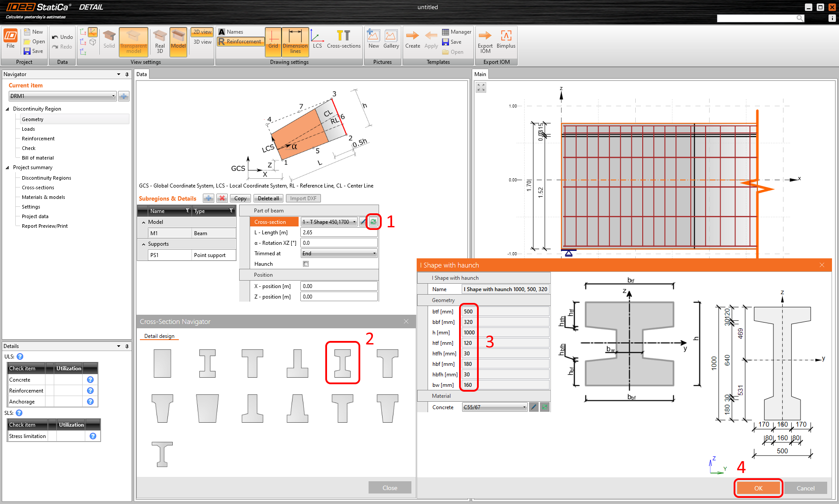Export the model to Bimplus
Image resolution: width=839 pixels, height=504 pixels.
point(506,39)
